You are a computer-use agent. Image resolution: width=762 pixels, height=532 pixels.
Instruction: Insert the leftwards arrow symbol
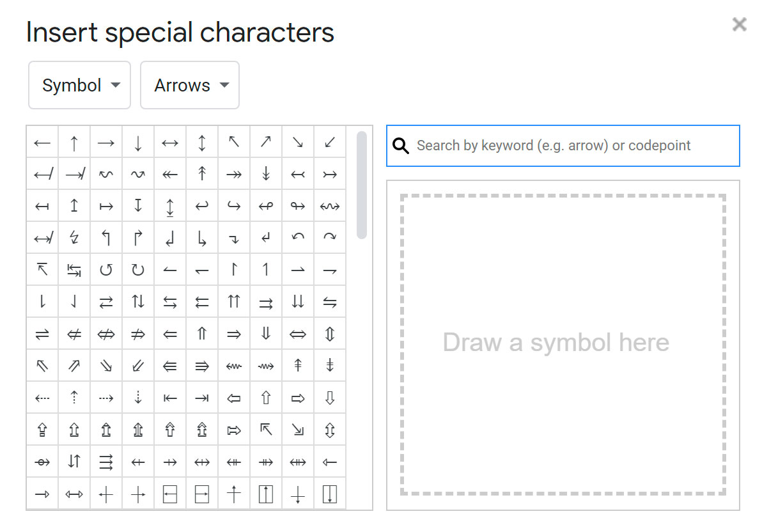coord(42,142)
